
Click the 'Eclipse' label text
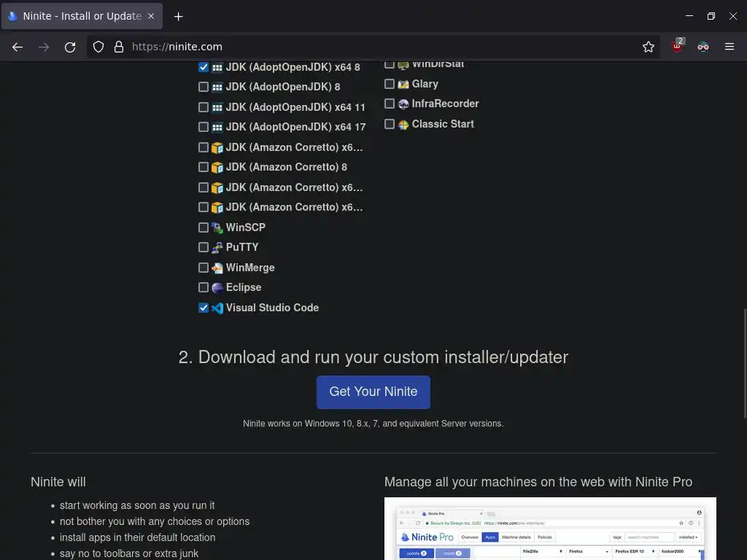coord(244,287)
